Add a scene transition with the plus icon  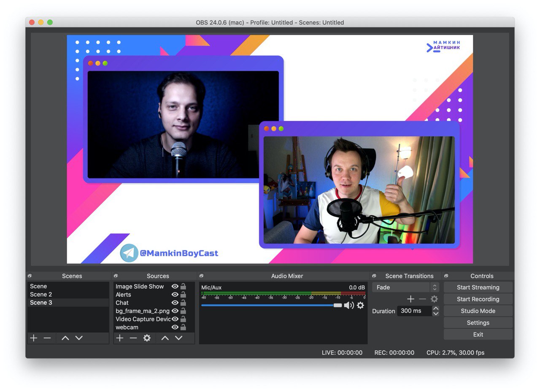point(410,299)
